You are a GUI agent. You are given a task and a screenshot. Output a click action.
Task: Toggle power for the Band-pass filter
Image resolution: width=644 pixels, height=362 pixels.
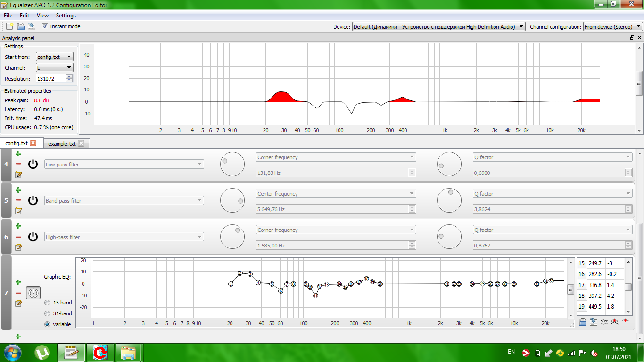[33, 200]
